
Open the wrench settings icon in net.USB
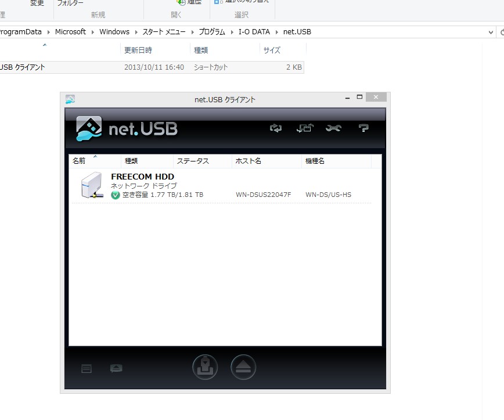pyautogui.click(x=333, y=128)
